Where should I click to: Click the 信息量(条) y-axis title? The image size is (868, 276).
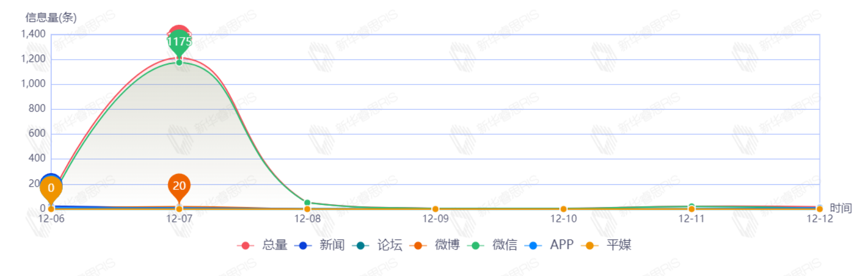click(x=51, y=18)
